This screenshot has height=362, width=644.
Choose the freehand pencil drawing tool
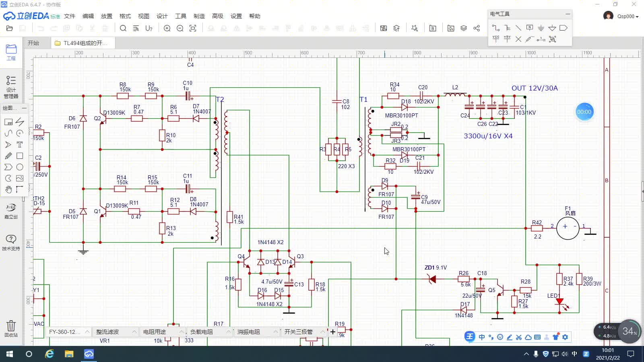pos(8,156)
